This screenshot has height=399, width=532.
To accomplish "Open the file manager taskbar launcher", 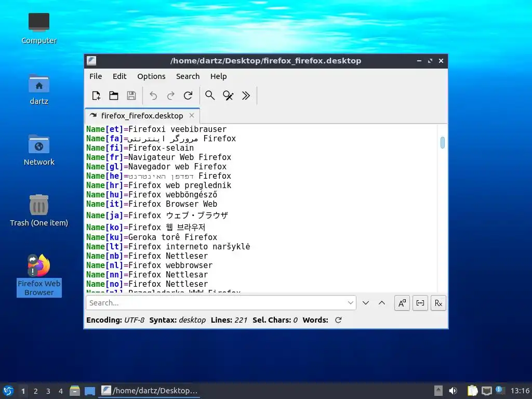I will (x=75, y=391).
